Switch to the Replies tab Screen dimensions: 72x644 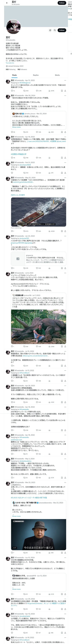36,75
